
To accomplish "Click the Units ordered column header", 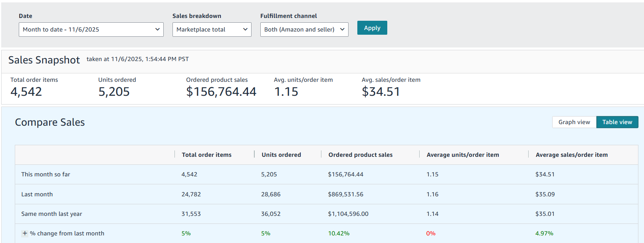I will 281,155.
